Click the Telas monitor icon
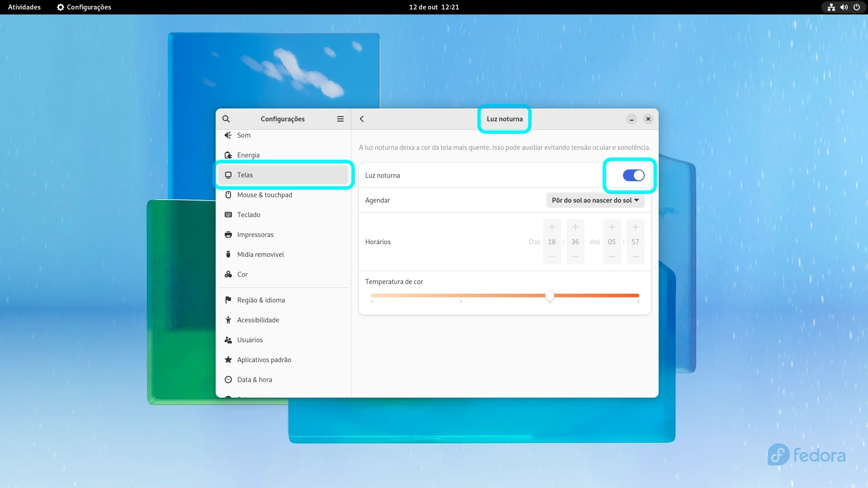The image size is (868, 488). [x=228, y=175]
